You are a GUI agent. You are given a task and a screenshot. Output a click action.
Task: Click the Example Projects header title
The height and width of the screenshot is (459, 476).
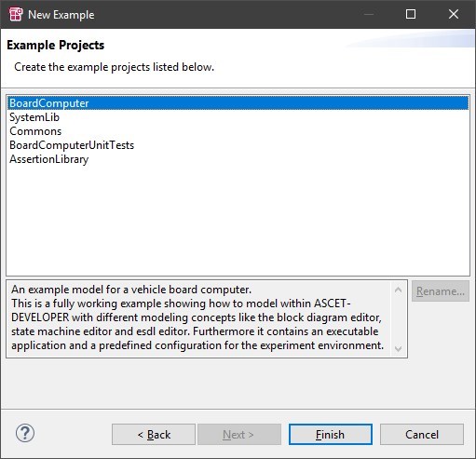tap(56, 46)
